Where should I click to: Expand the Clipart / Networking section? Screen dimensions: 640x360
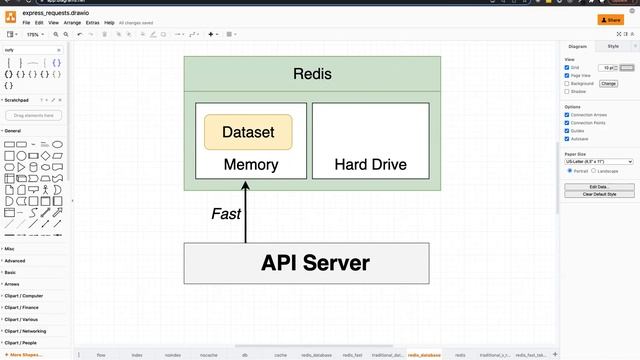click(25, 331)
